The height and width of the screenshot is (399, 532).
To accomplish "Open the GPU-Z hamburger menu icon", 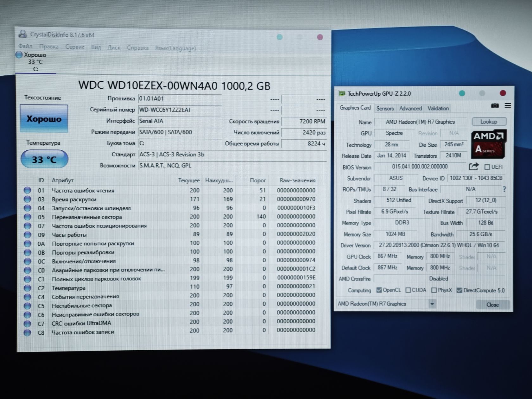I will [508, 105].
